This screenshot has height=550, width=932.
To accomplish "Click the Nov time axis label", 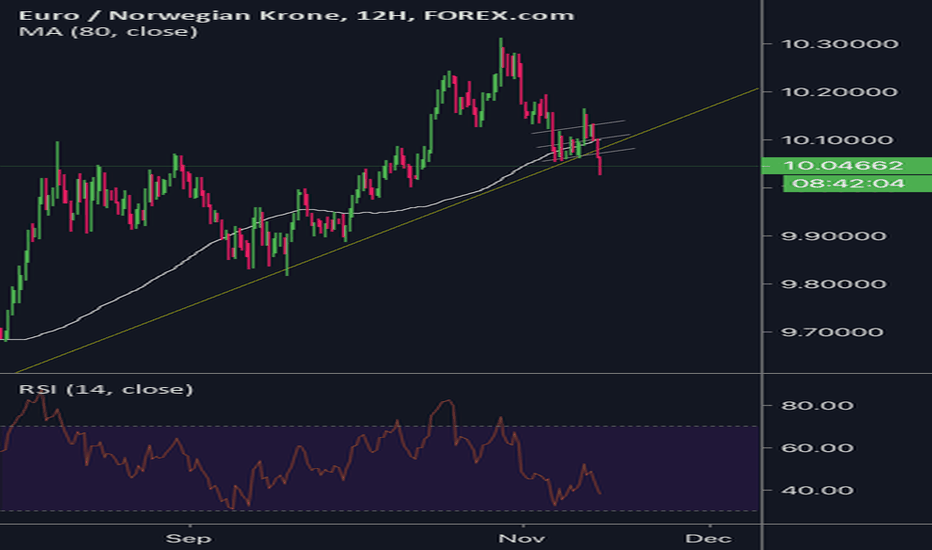I will tap(522, 539).
